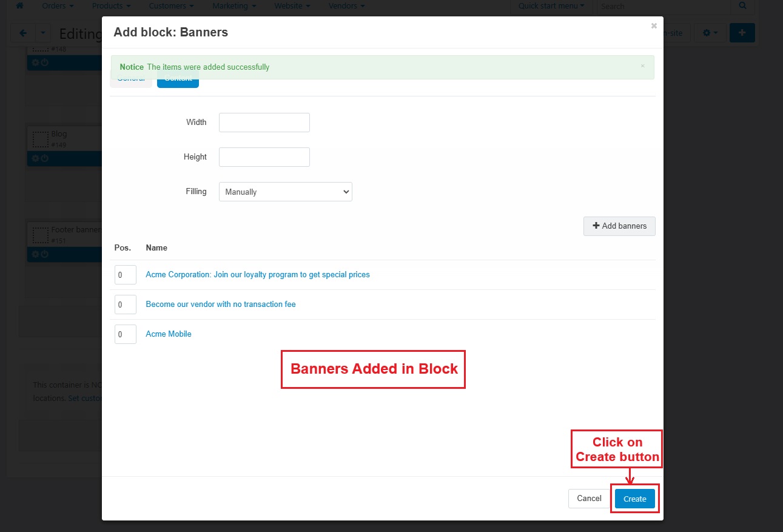Switch to the Content tab
Image resolution: width=783 pixels, height=532 pixels.
178,81
